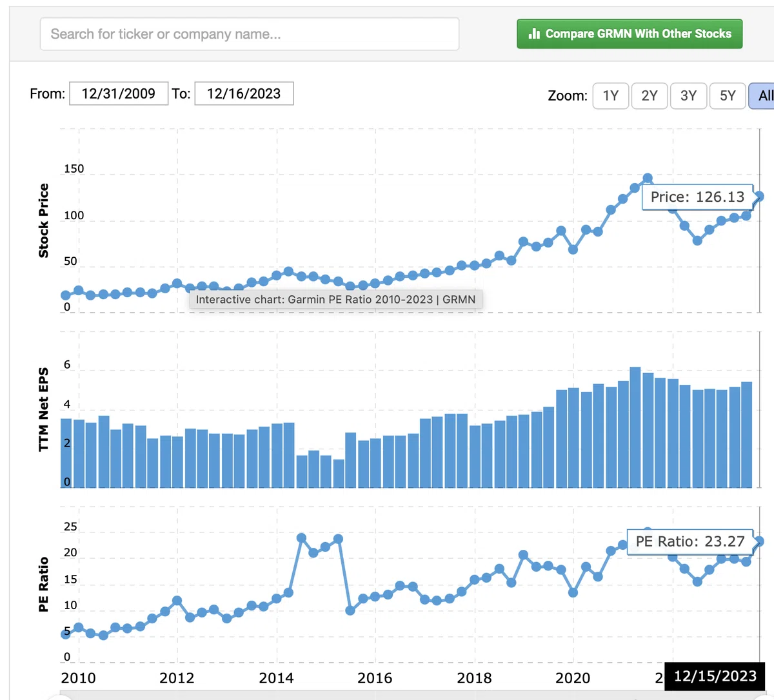Click the tallest TTM Net EPS bar
Image resolution: width=774 pixels, height=700 pixels.
point(635,427)
